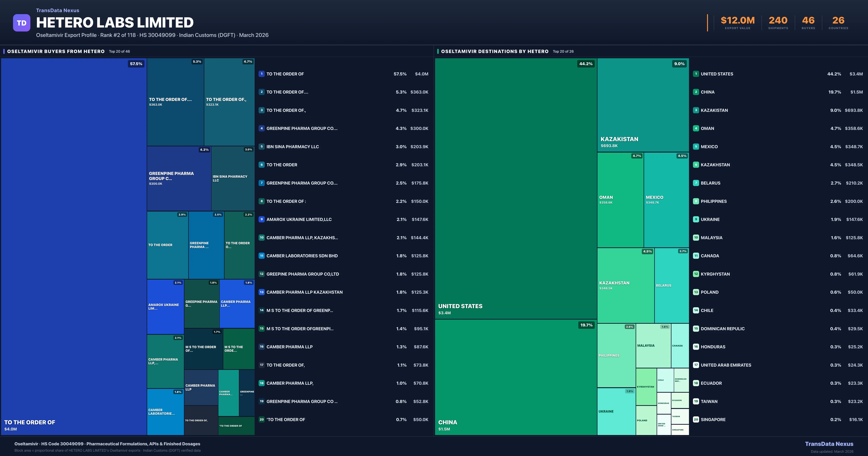
Task: Click rank badge 20 beside SINGAPORE
Action: pyautogui.click(x=696, y=420)
